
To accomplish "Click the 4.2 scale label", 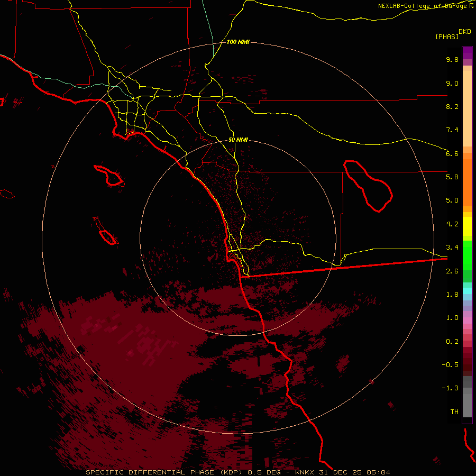I will click(x=452, y=224).
